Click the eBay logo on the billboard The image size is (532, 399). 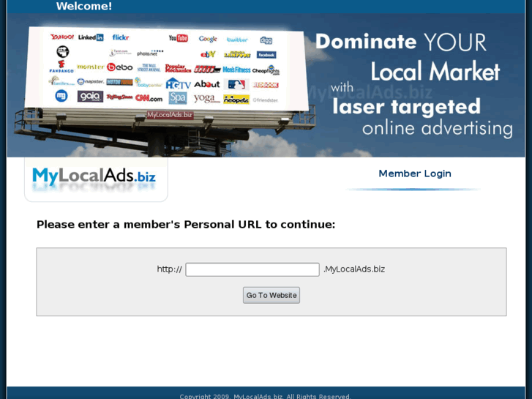(208, 54)
